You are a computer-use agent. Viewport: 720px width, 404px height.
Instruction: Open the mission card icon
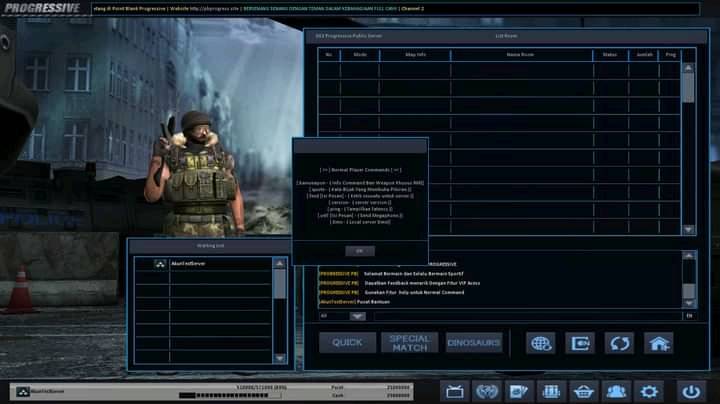pyautogui.click(x=519, y=392)
